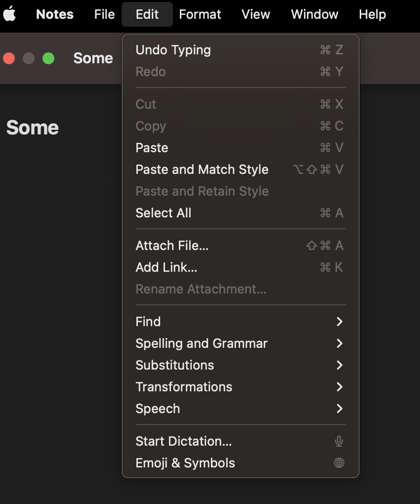Open the Window menu
420x504 pixels.
(x=314, y=14)
